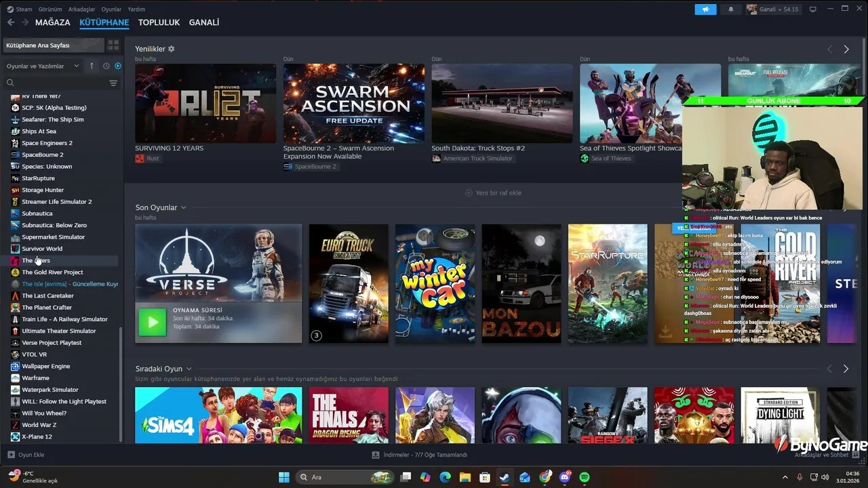Open the Arkadaşlar menu
Screen dimensions: 868x488
click(x=81, y=9)
